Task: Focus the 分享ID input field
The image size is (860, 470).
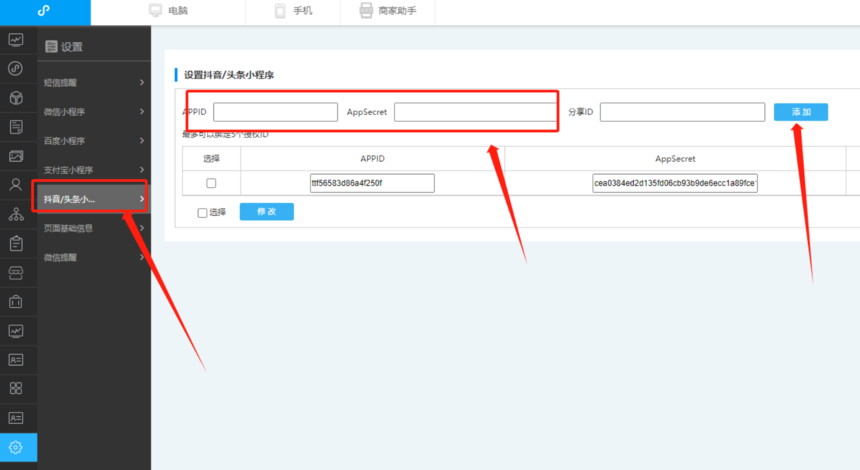Action: click(x=682, y=112)
